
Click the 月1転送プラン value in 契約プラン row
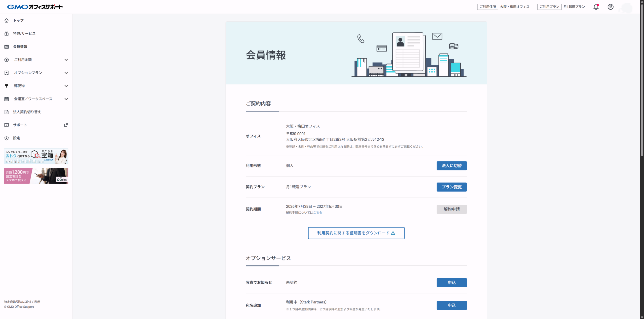click(x=298, y=187)
